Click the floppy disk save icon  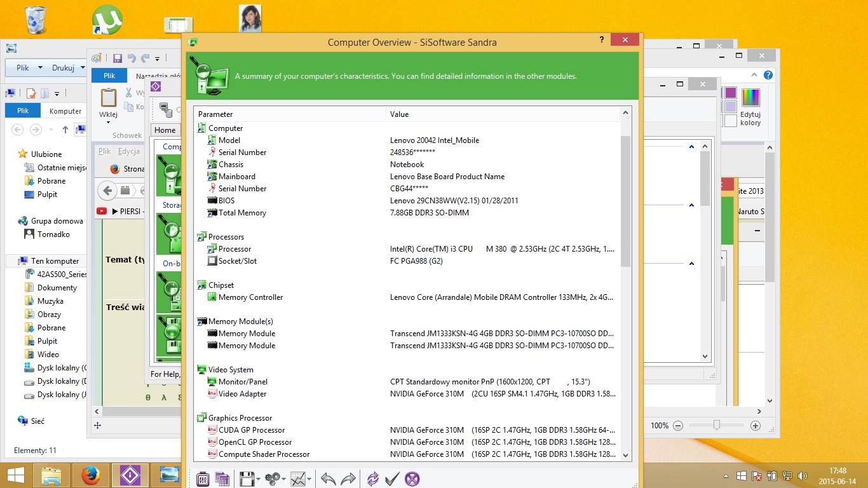click(x=247, y=478)
